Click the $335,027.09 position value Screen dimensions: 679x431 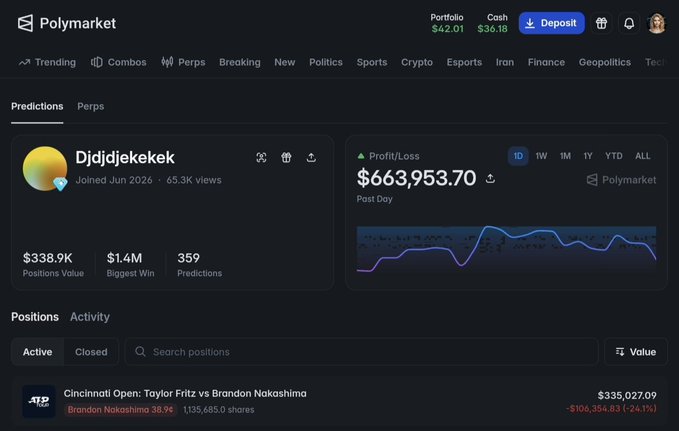click(627, 395)
